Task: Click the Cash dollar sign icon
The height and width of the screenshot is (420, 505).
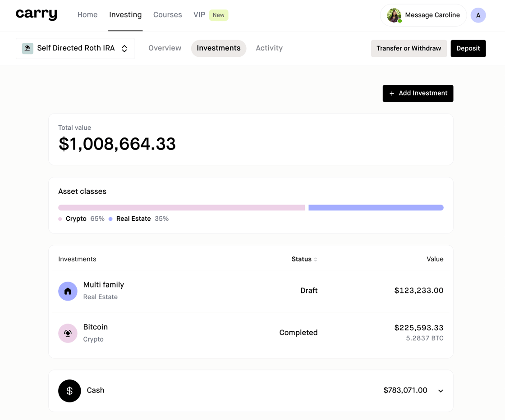Action: pyautogui.click(x=69, y=391)
